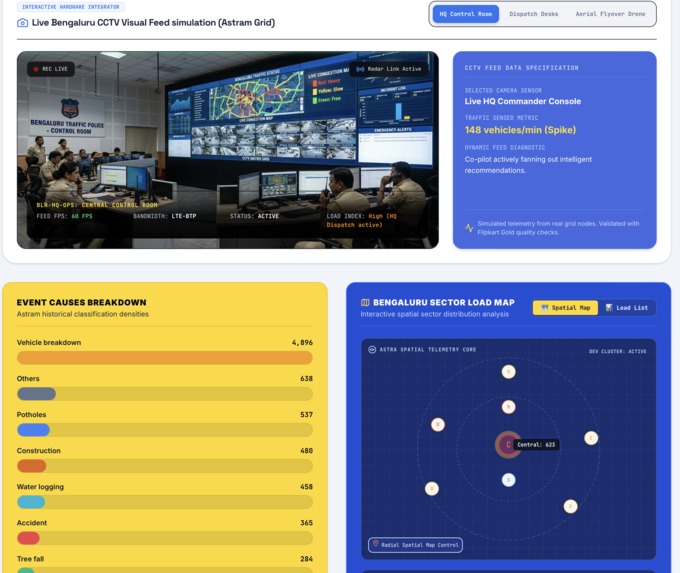Switch to Aerial Flyover Drone feed
680x573 pixels.
click(610, 14)
